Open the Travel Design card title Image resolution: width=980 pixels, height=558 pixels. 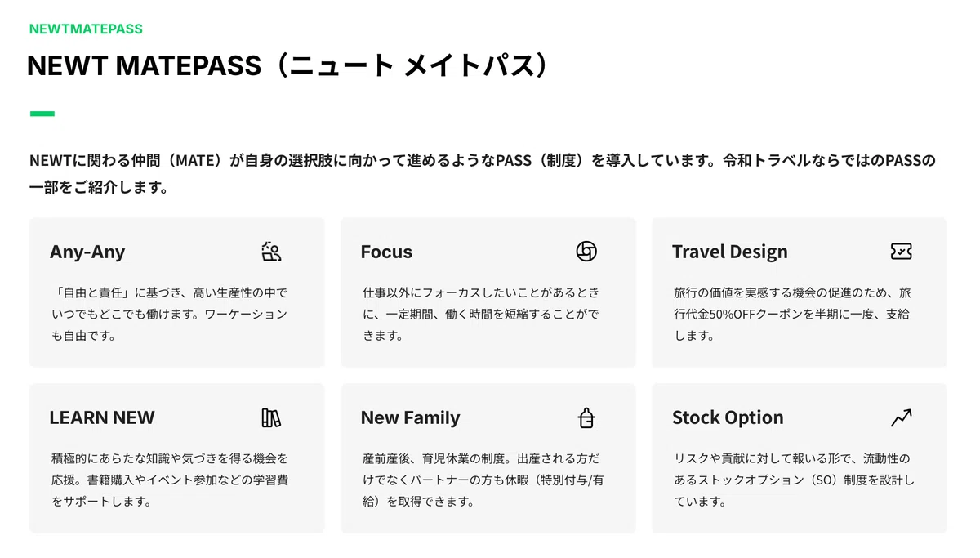click(730, 252)
